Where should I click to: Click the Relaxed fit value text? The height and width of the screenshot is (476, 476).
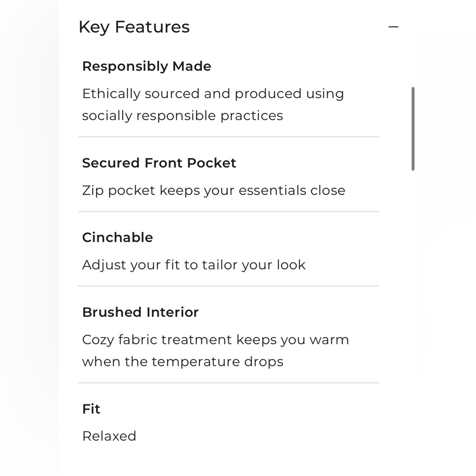point(109,436)
